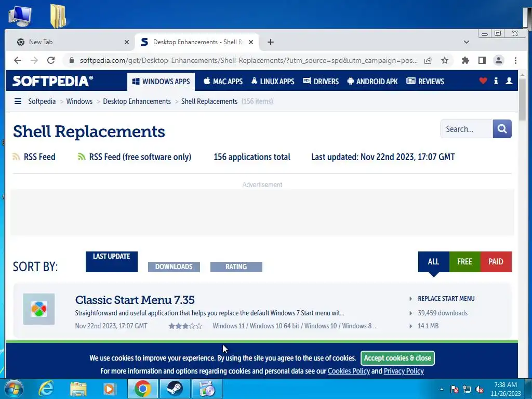Click the browser forward arrow
Image resolution: width=532 pixels, height=399 pixels.
click(x=34, y=60)
